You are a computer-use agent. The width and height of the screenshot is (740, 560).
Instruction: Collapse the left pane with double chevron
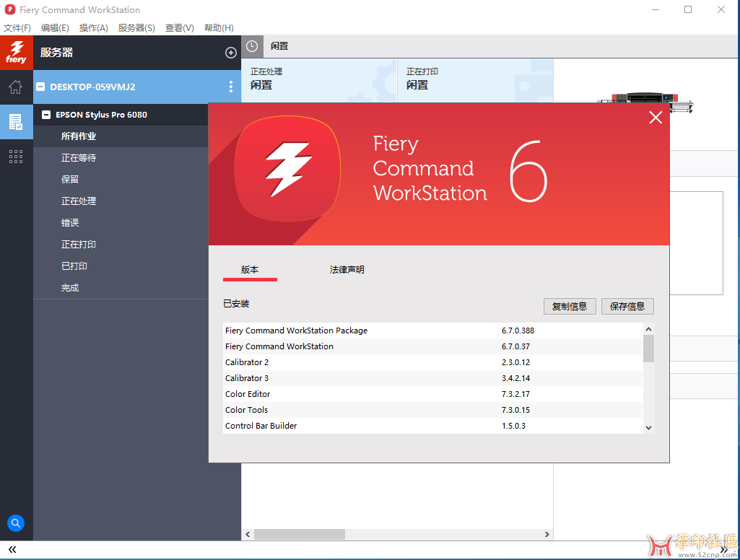(x=12, y=549)
